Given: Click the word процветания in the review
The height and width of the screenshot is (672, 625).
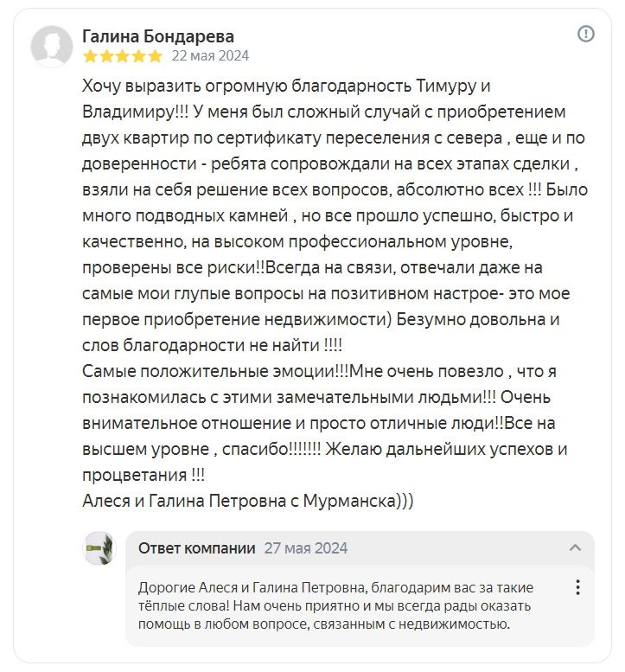Looking at the screenshot, I should 135,476.
